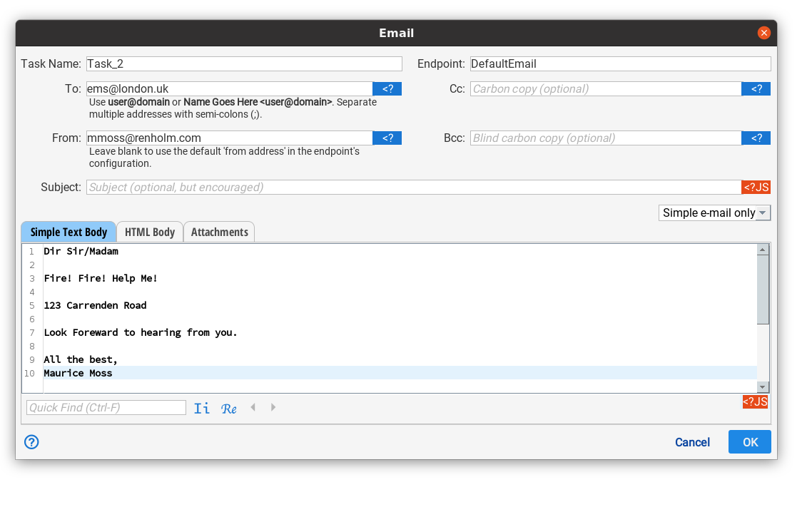812x507 pixels.
Task: Open the expression editor for the Cc field
Action: tap(756, 88)
